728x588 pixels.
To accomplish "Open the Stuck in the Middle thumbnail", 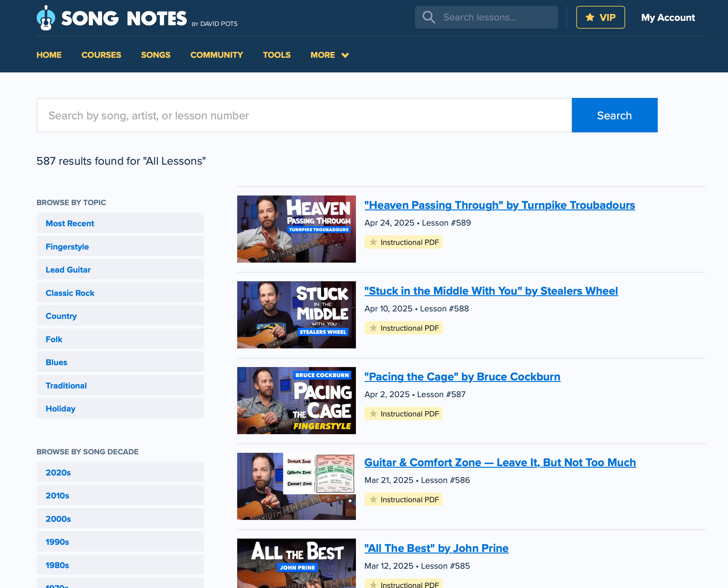I will (297, 315).
